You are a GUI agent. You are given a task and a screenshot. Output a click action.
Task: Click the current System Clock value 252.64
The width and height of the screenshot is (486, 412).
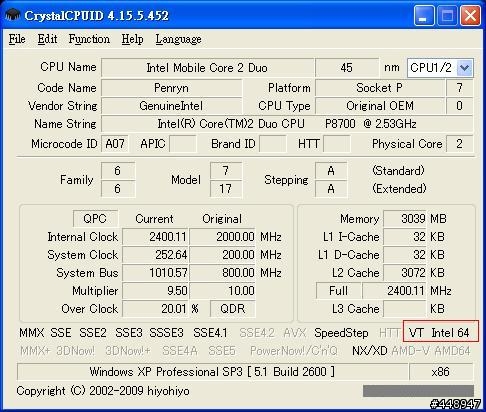[x=155, y=255]
